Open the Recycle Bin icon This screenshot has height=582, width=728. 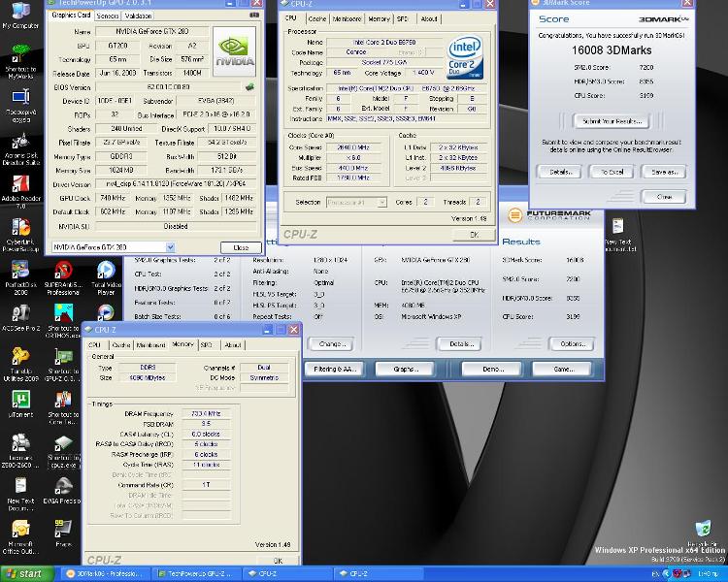pos(704,533)
